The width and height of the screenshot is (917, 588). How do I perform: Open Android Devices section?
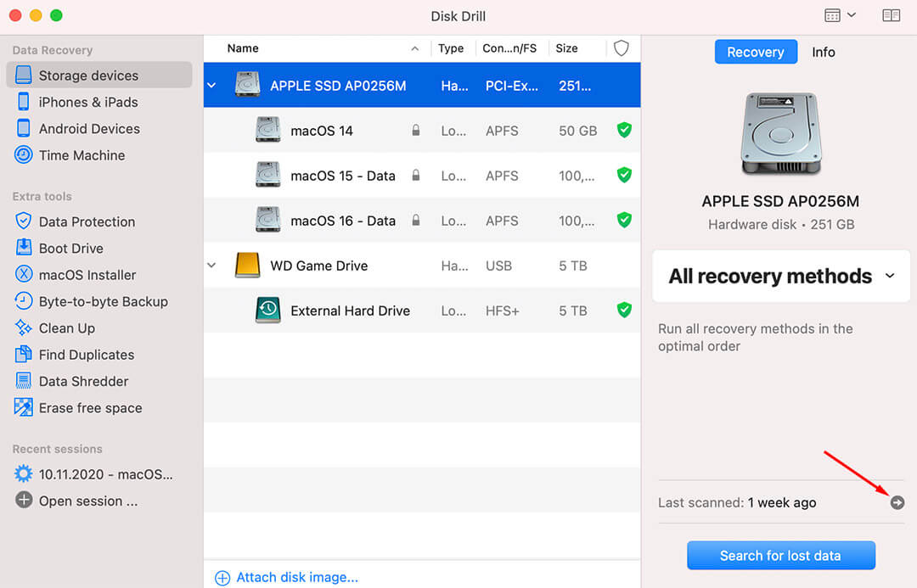tap(89, 129)
